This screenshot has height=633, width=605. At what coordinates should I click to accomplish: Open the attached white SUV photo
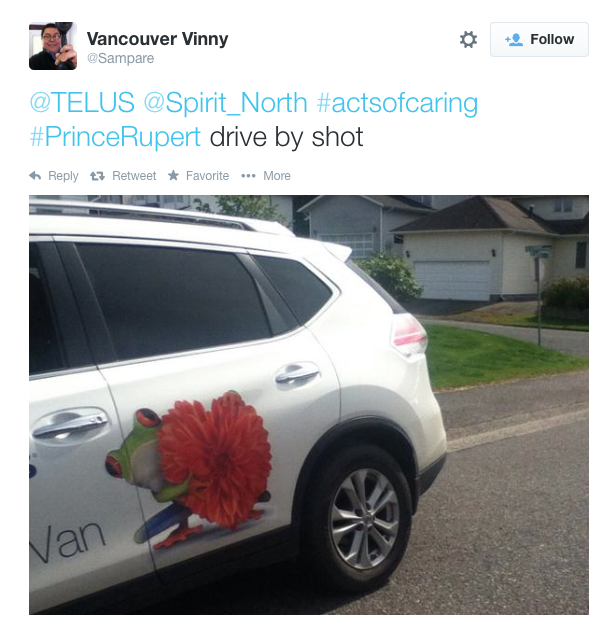click(x=309, y=405)
